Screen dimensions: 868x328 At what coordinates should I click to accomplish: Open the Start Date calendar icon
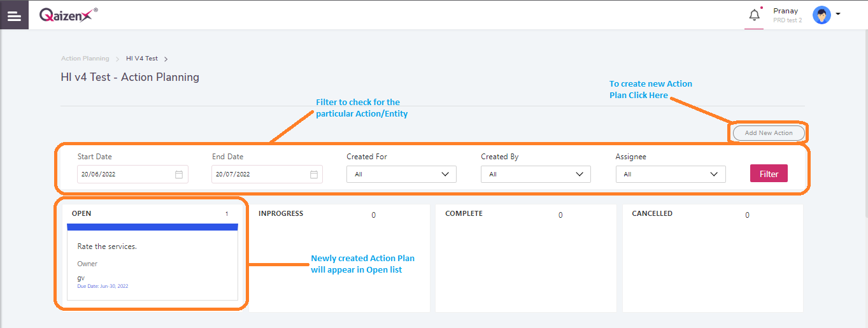(x=179, y=175)
